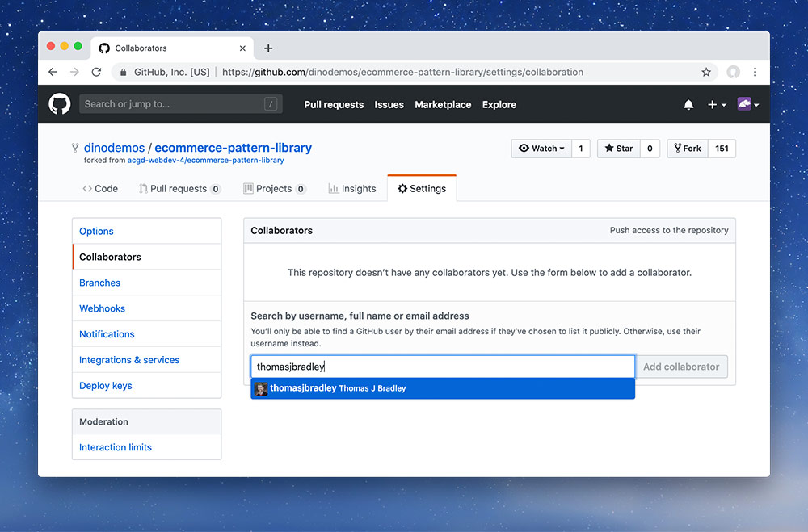Open the Watch dropdown button
This screenshot has height=532, width=808.
[x=541, y=149]
